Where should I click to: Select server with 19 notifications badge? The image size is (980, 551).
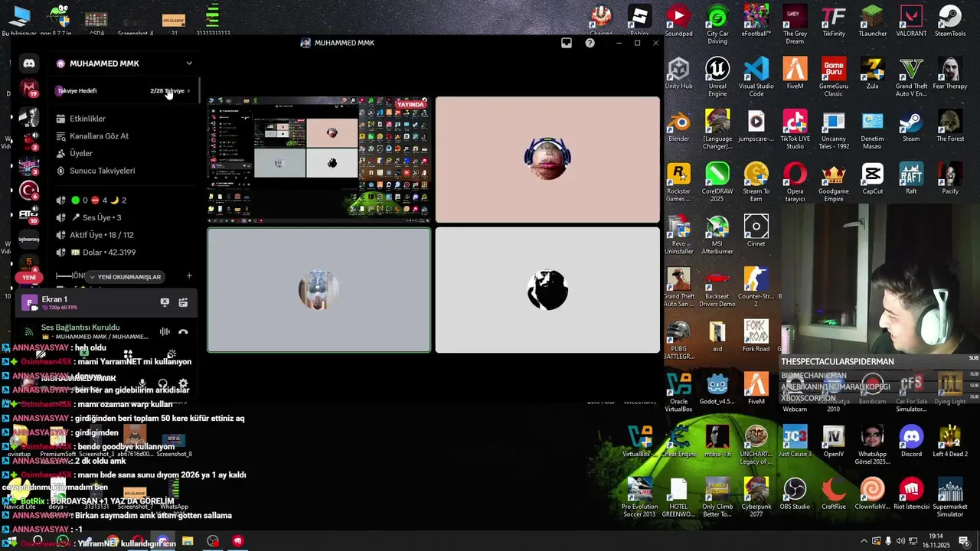pyautogui.click(x=29, y=90)
